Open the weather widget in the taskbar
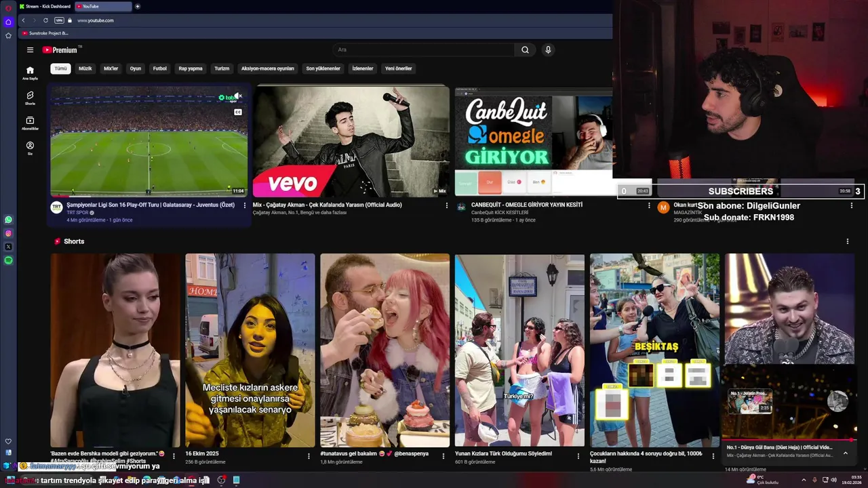 click(x=762, y=480)
